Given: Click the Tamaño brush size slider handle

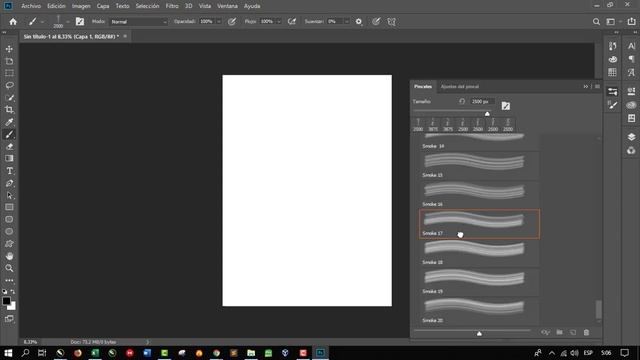Looking at the screenshot, I should click(487, 114).
